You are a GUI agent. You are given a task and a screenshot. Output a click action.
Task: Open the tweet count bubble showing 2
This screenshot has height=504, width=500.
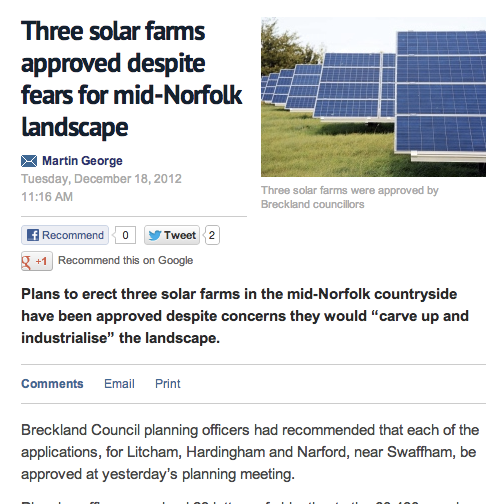click(x=212, y=235)
